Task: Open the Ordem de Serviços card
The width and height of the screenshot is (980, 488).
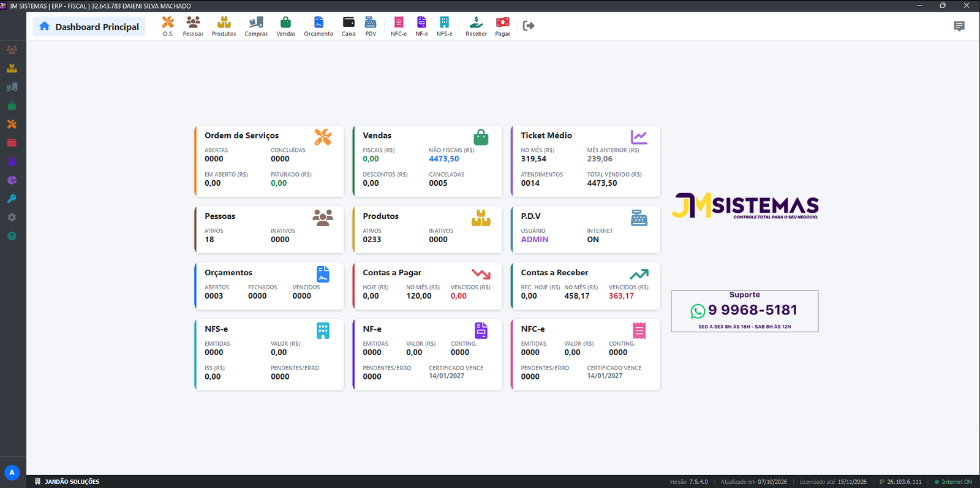Action: [269, 161]
